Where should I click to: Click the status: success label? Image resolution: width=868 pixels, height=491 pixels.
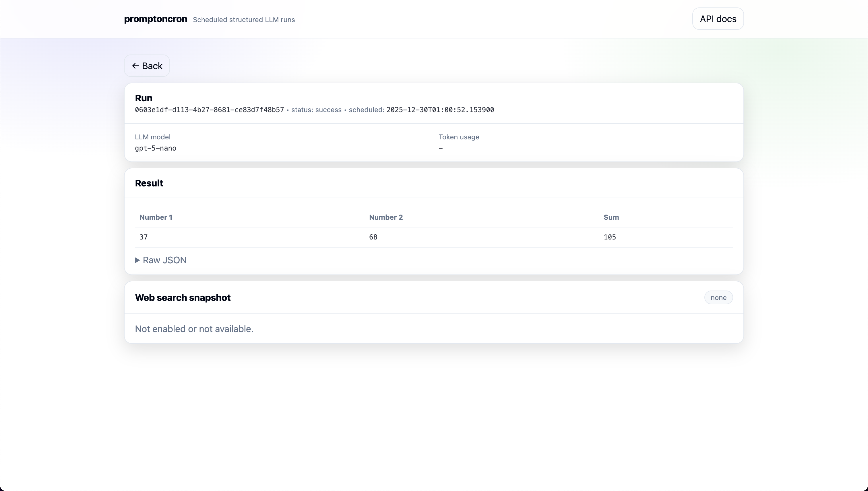(x=316, y=110)
